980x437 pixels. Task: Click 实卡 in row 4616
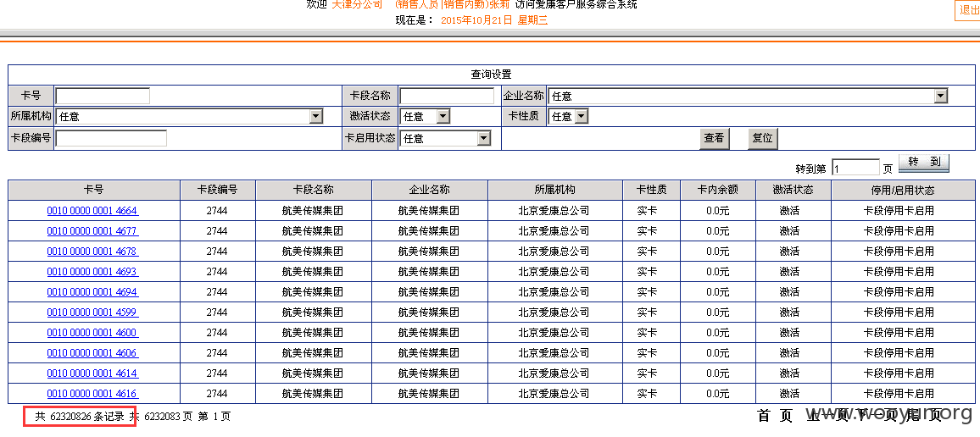(647, 394)
